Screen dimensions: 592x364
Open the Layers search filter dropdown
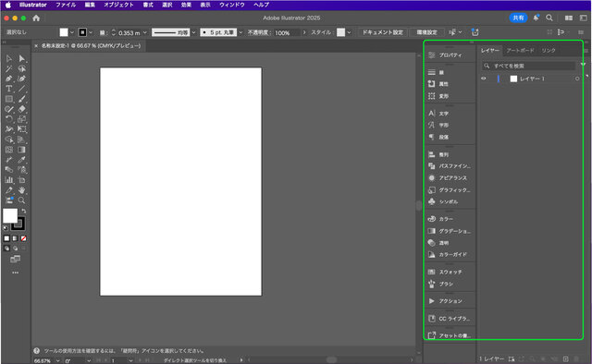coord(583,65)
